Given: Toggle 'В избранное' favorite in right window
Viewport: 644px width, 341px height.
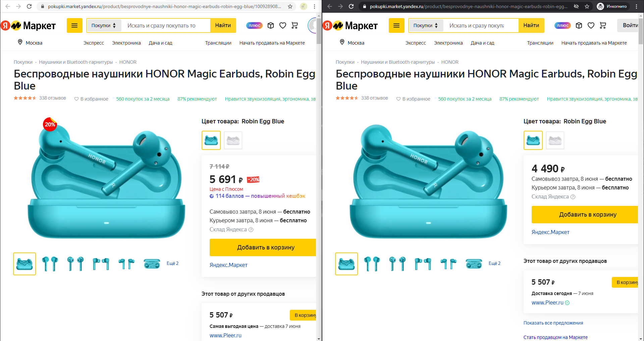Looking at the screenshot, I should tap(413, 99).
